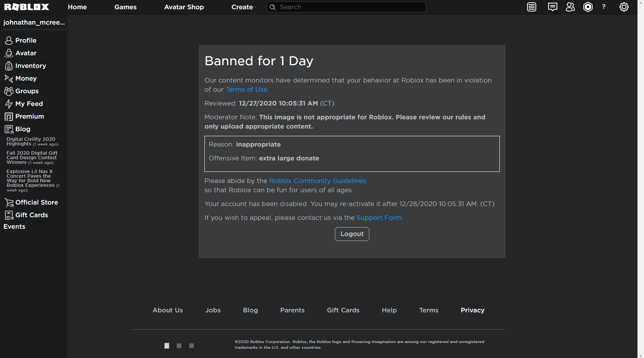Click the page's vertical scrollbar
Image resolution: width=644 pixels, height=358 pixels.
point(641,179)
